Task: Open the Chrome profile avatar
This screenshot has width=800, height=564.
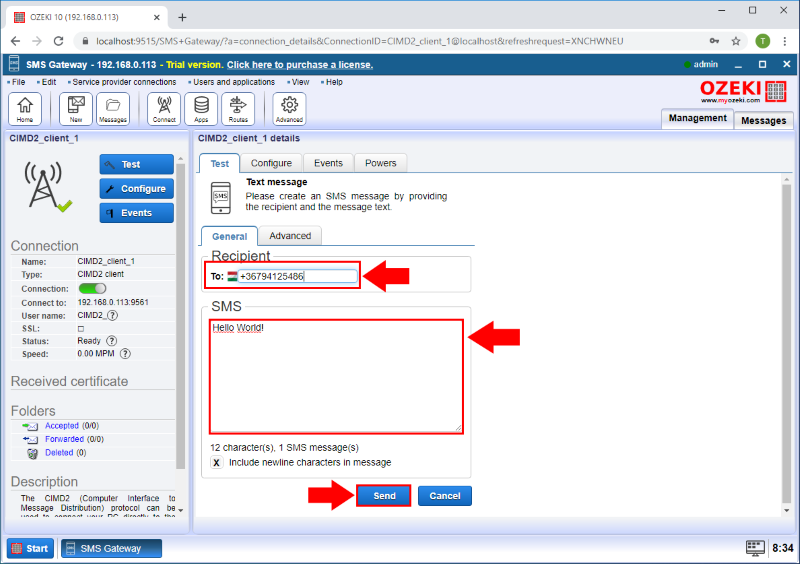Action: [x=763, y=41]
